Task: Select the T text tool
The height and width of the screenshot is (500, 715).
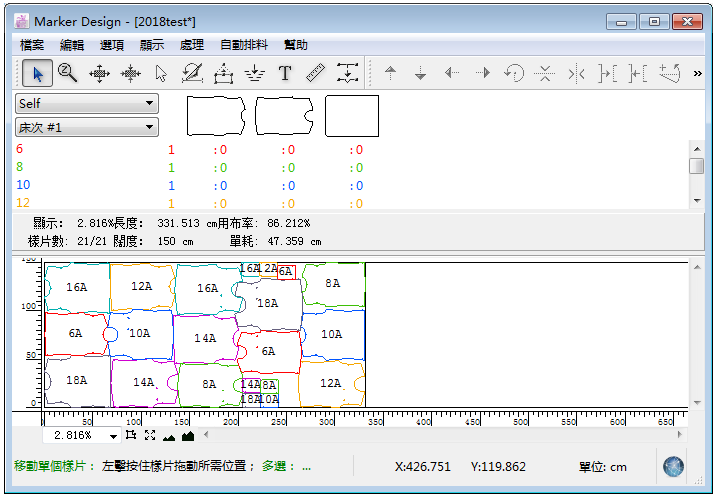Action: (285, 73)
